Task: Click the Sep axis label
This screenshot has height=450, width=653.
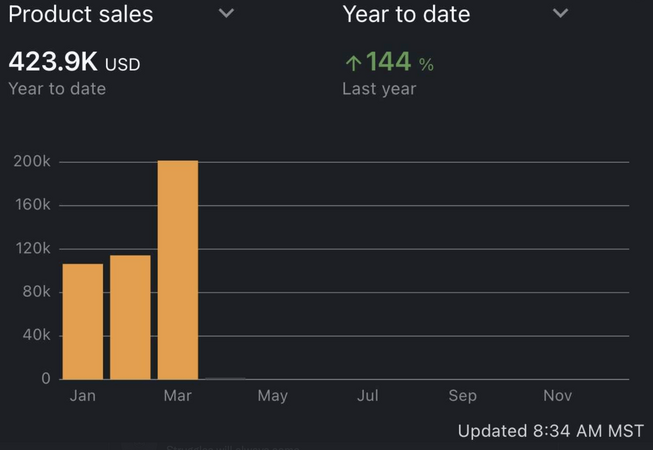Action: [x=462, y=396]
